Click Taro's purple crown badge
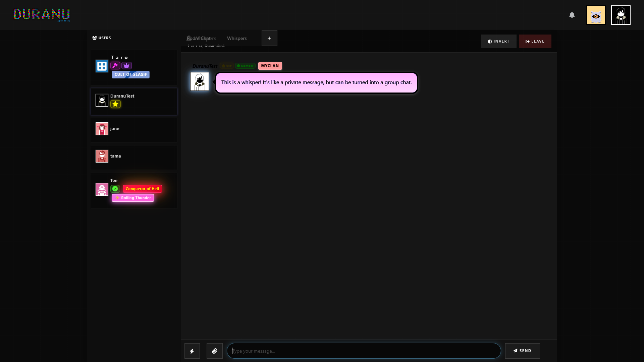 [x=126, y=65]
